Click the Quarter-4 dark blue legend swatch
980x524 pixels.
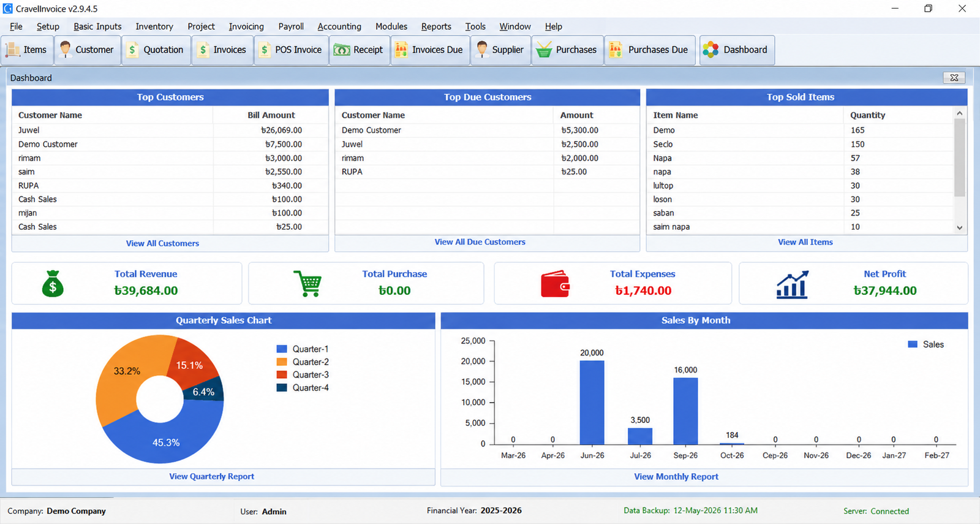coord(282,387)
